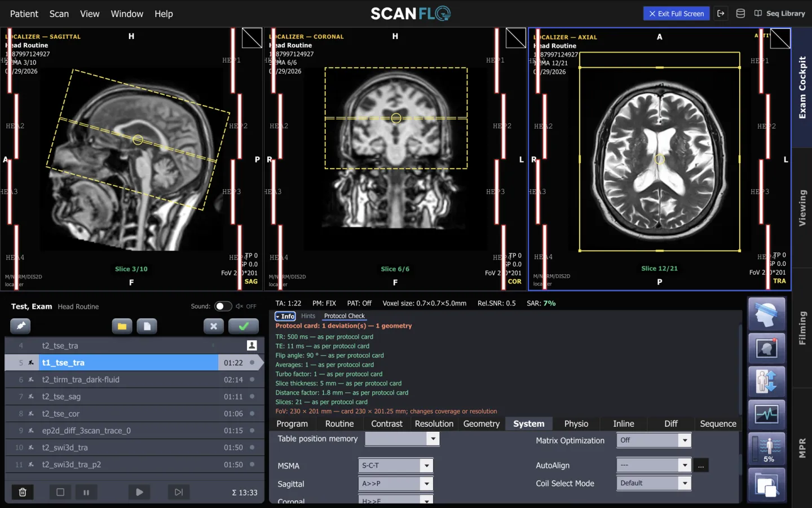Click the axial localizer brain image
The width and height of the screenshot is (812, 508).
pyautogui.click(x=659, y=160)
